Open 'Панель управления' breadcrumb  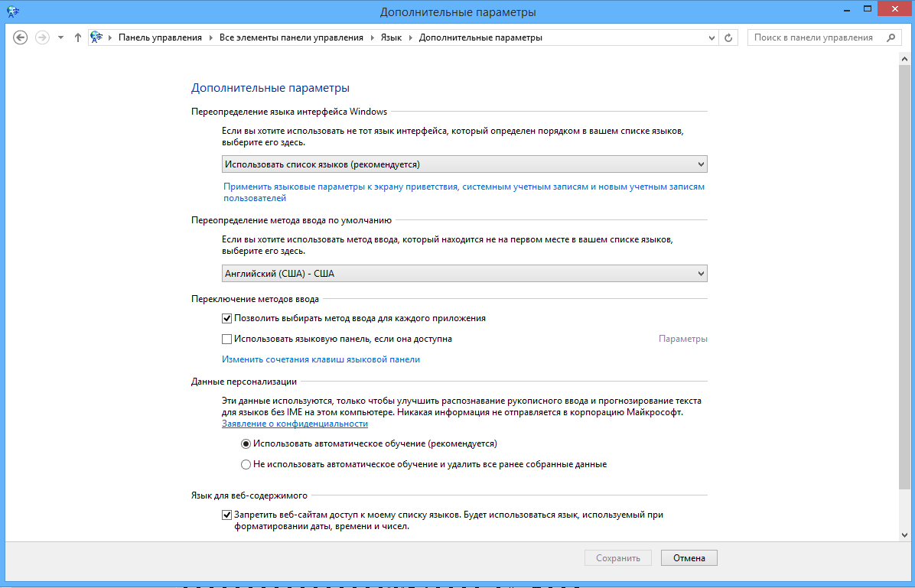tap(160, 37)
